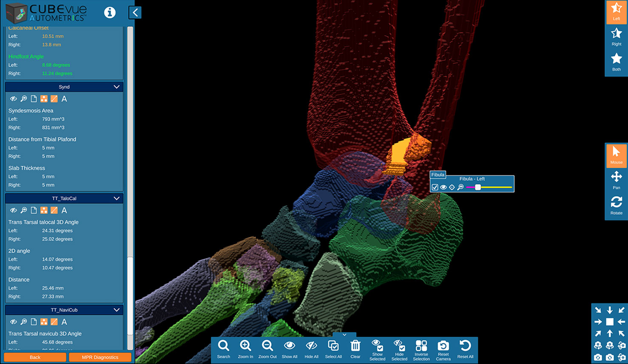
Task: Click the left-pointing arrow camera direction
Action: tap(621, 322)
